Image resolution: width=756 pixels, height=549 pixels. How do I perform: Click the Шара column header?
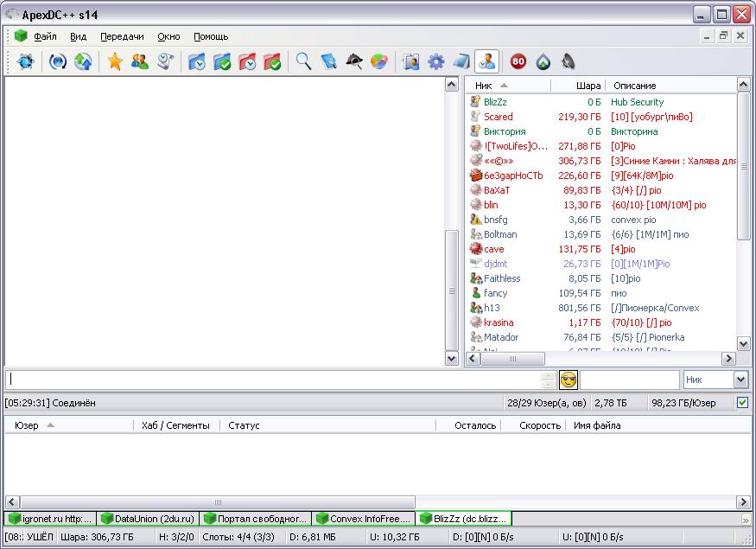click(588, 86)
